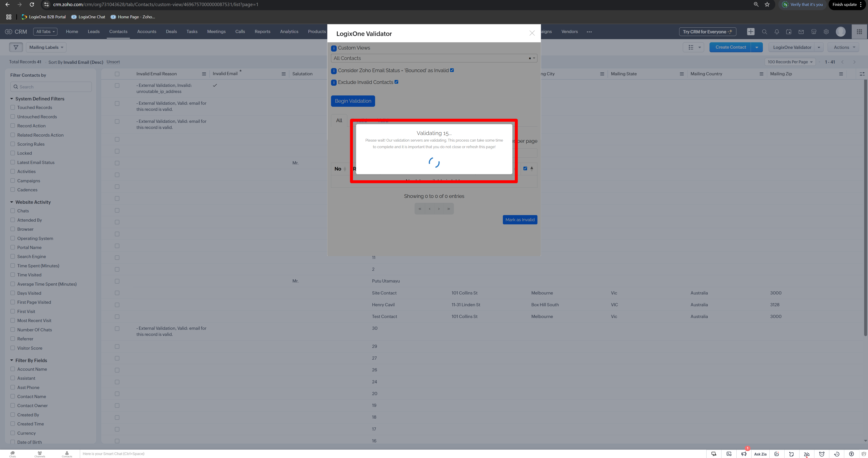Image resolution: width=868 pixels, height=458 pixels.
Task: Open LogixOne Validator button dropdown arrow
Action: click(x=819, y=47)
